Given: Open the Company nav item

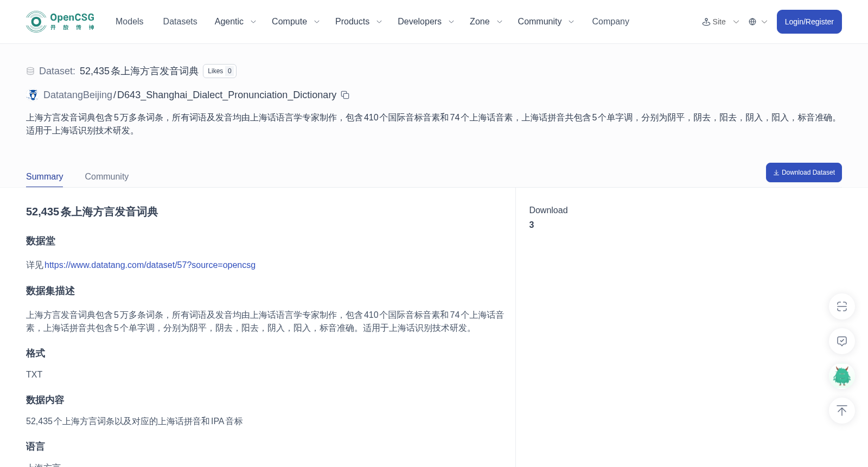Looking at the screenshot, I should tap(610, 22).
